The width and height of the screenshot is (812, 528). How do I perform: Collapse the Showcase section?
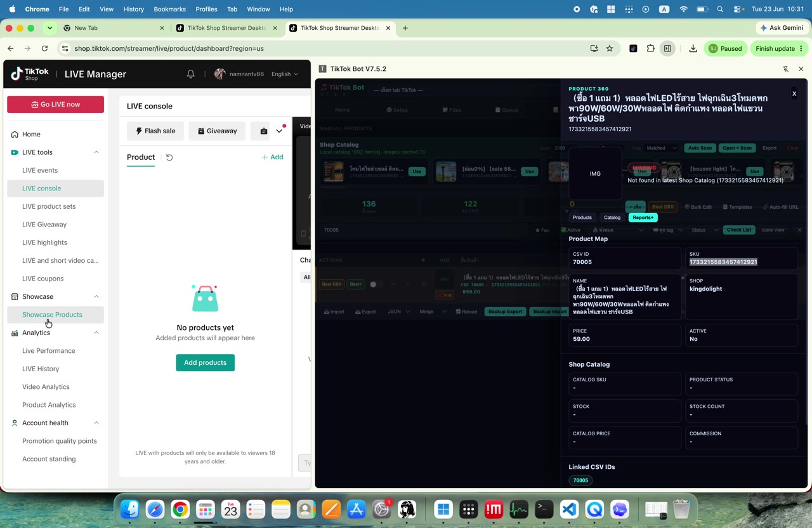[96, 296]
